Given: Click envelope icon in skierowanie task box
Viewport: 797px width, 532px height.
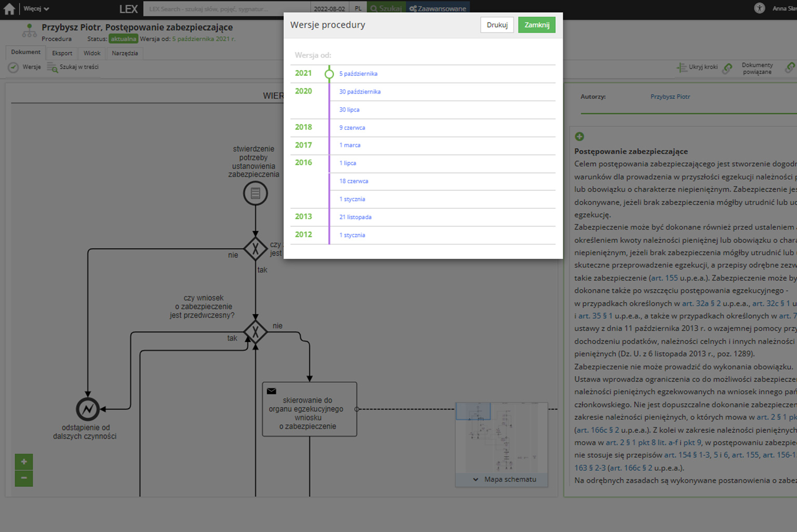Looking at the screenshot, I should 271,391.
